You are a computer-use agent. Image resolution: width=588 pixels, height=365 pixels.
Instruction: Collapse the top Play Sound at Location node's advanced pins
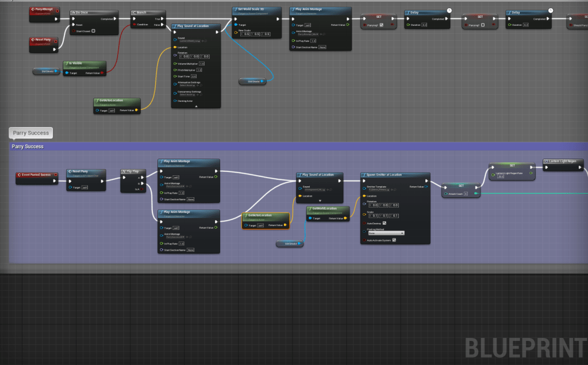pyautogui.click(x=196, y=106)
